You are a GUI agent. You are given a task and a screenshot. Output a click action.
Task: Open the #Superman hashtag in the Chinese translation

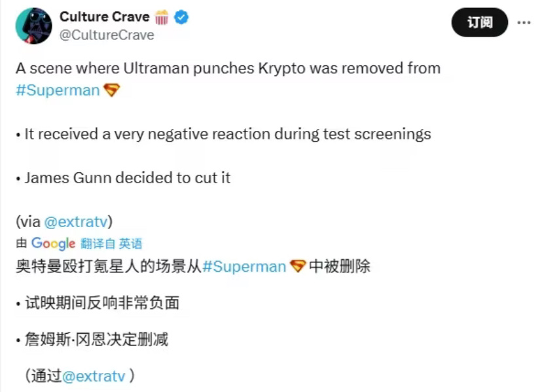244,266
